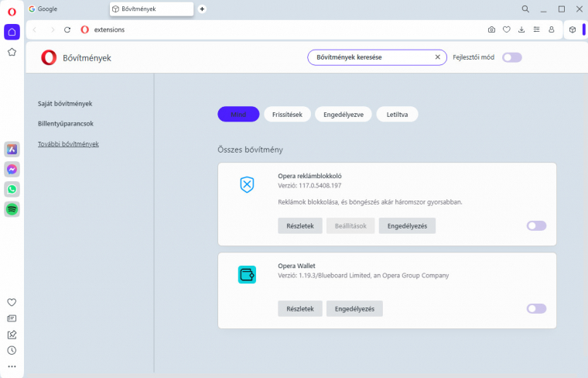The height and width of the screenshot is (378, 588).
Task: Click the Opera reklámblokkoló title text
Action: [309, 176]
